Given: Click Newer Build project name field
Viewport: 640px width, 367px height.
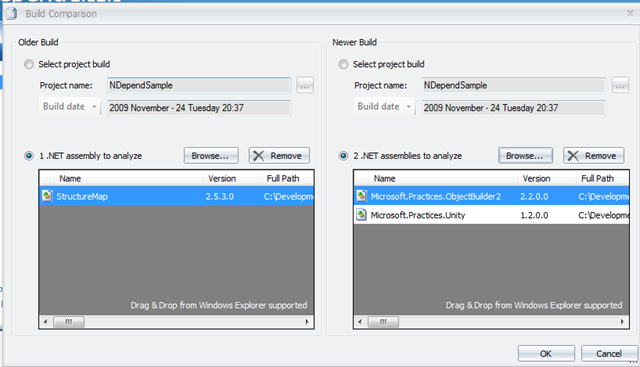Looking at the screenshot, I should point(514,85).
